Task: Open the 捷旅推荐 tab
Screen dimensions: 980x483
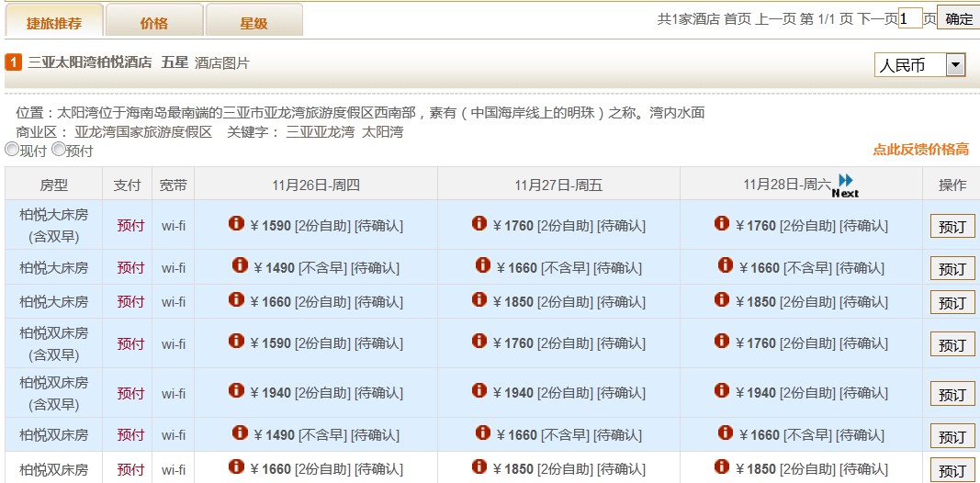Action: pyautogui.click(x=52, y=22)
